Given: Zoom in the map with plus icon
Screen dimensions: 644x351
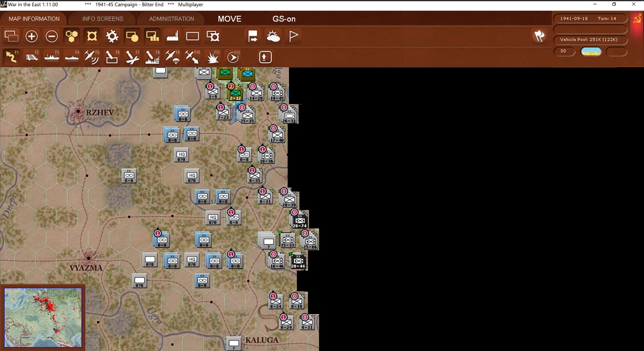Looking at the screenshot, I should pyautogui.click(x=32, y=36).
